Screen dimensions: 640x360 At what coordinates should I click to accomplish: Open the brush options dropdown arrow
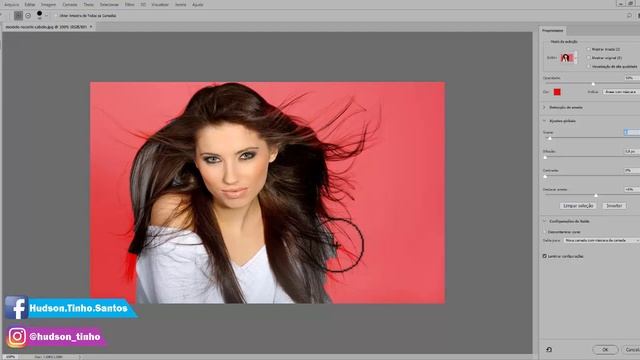click(x=46, y=16)
